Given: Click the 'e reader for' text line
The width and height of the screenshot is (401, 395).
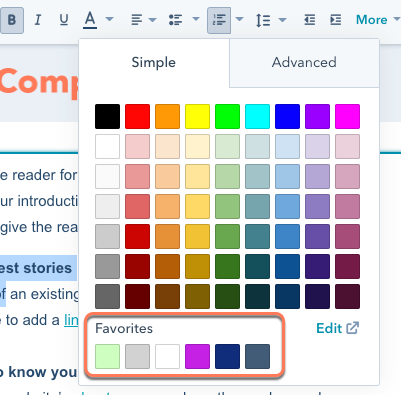Looking at the screenshot, I should point(39,175).
